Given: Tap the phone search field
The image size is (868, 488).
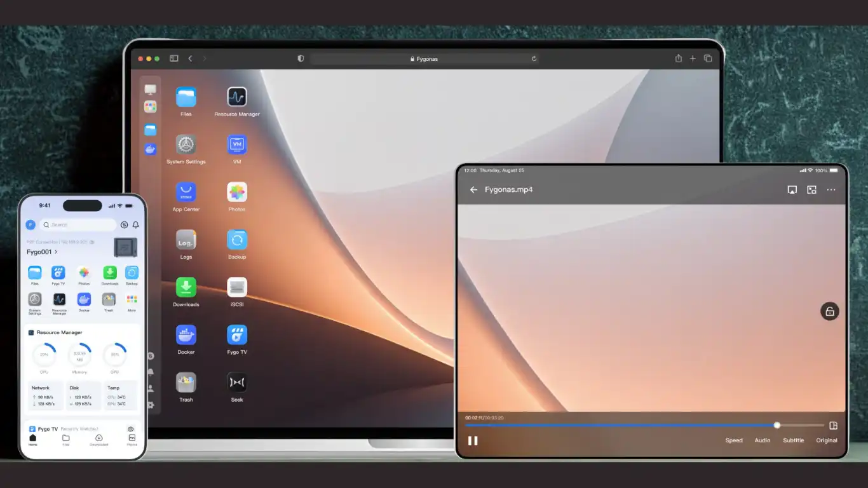Looking at the screenshot, I should (x=78, y=225).
